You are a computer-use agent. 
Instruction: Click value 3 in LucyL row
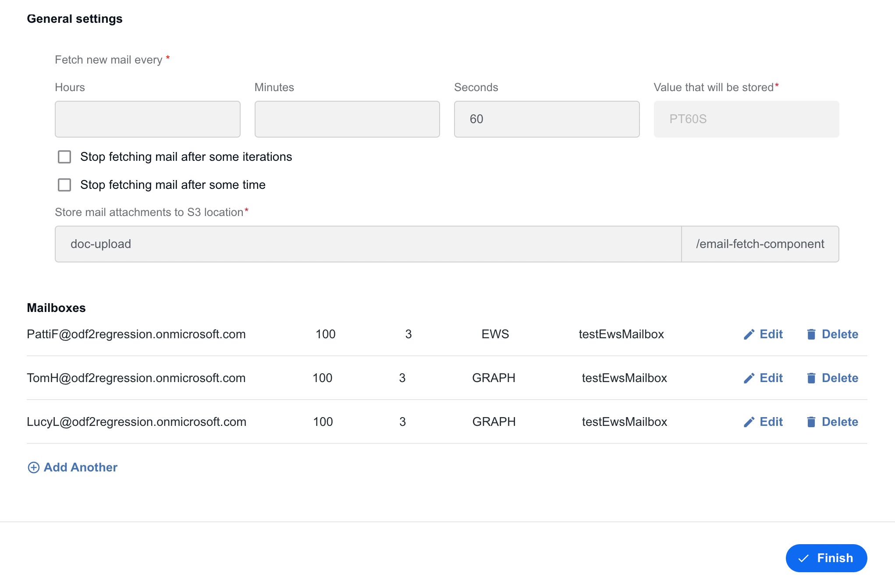(403, 422)
